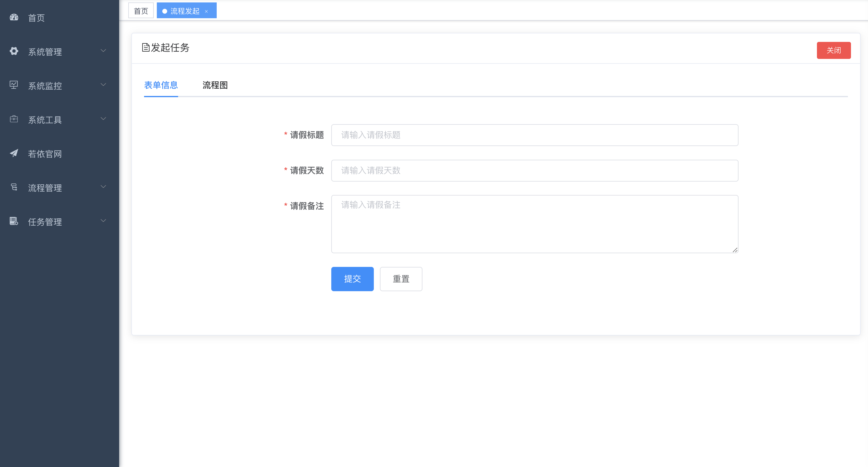Click the red 关闭 button
This screenshot has height=467, width=868.
834,50
